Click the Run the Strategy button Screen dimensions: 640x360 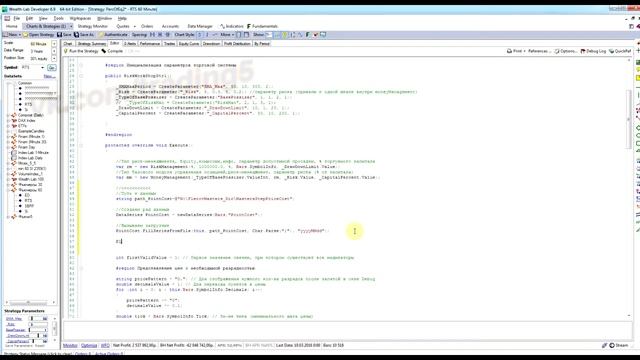(x=80, y=51)
